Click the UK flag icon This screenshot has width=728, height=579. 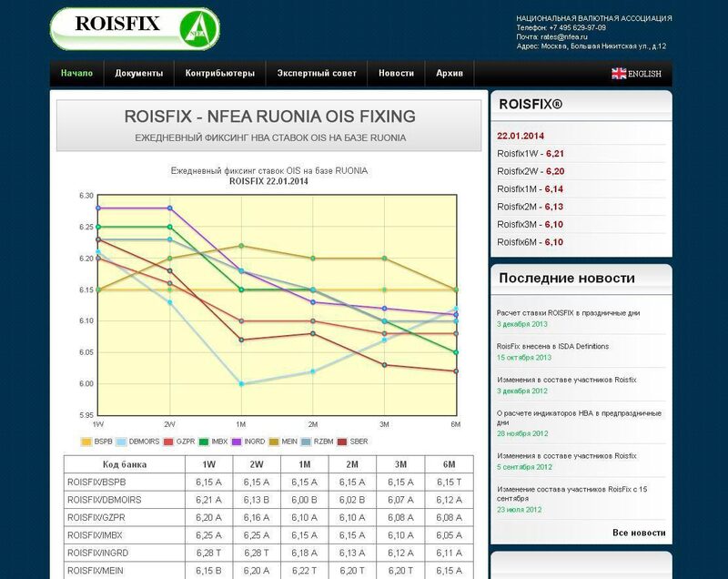click(619, 74)
